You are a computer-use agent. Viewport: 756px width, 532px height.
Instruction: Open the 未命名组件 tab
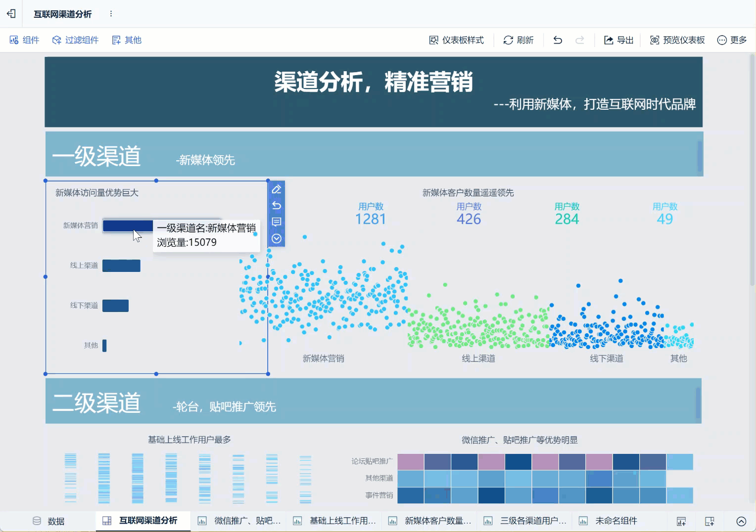[x=608, y=521]
